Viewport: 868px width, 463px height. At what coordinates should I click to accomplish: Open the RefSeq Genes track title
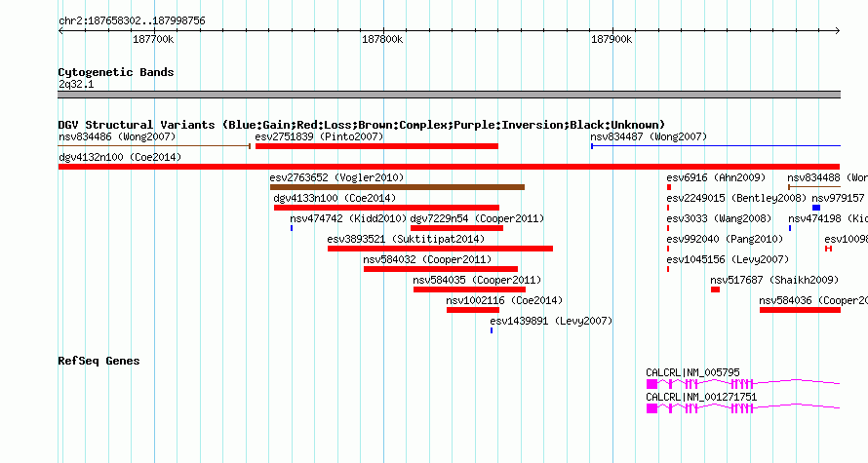click(x=99, y=362)
